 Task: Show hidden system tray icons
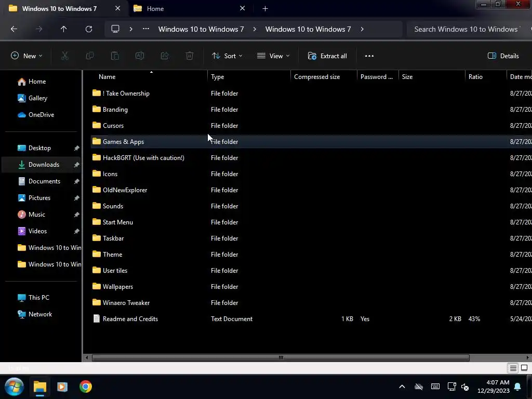(x=402, y=387)
